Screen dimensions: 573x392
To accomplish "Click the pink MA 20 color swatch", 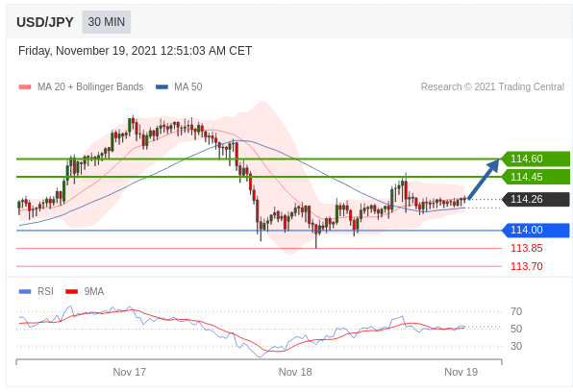I will [25, 86].
